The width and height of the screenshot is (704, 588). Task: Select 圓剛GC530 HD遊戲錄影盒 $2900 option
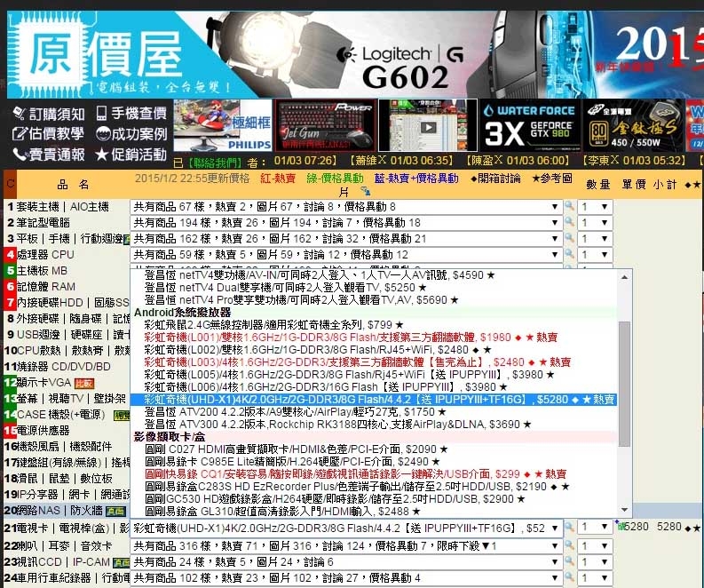point(335,498)
